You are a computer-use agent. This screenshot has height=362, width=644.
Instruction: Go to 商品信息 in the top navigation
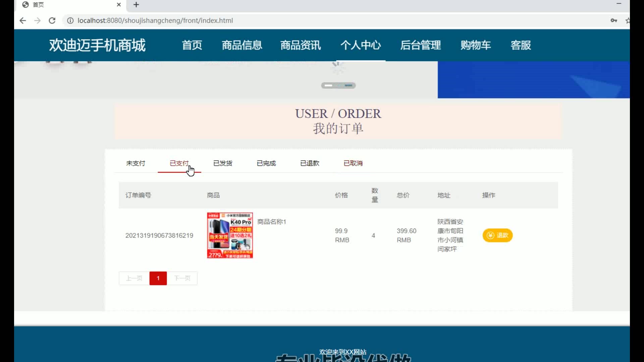[242, 45]
